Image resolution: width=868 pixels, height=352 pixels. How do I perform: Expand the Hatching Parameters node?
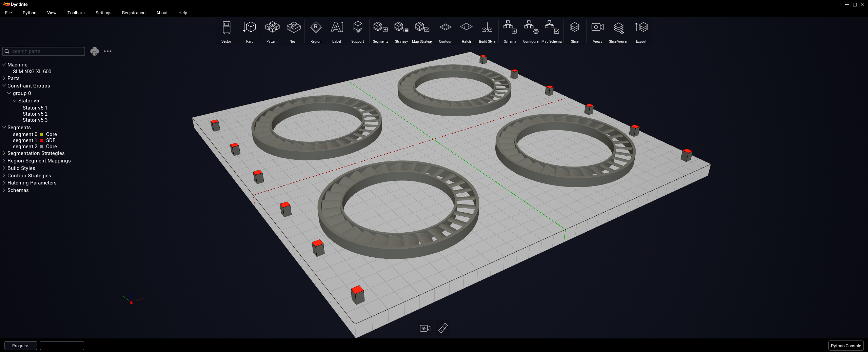4,183
